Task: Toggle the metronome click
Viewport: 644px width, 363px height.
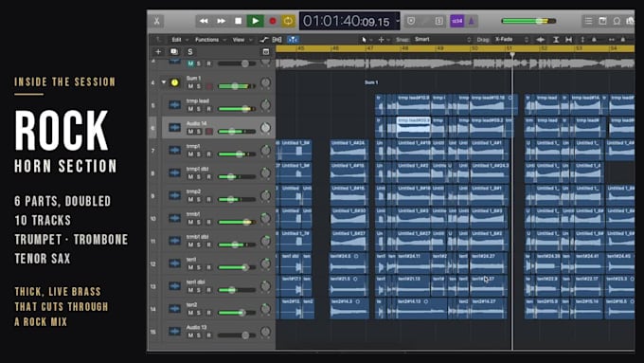Action: tap(472, 21)
